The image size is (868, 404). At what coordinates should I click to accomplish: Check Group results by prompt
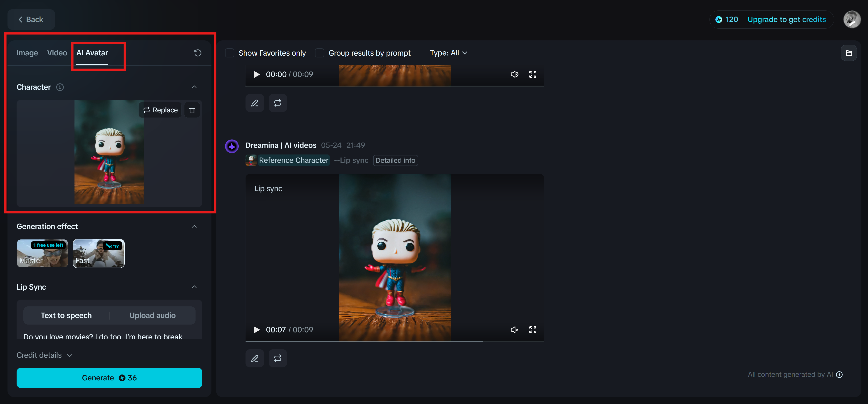point(319,53)
